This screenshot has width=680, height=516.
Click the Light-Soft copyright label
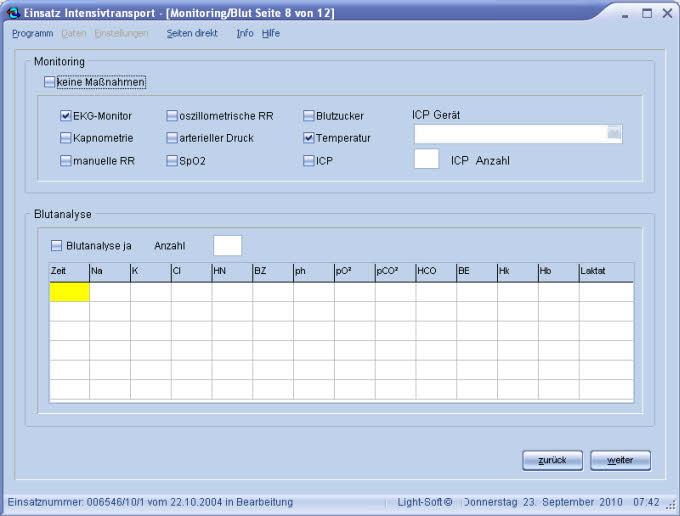(425, 502)
